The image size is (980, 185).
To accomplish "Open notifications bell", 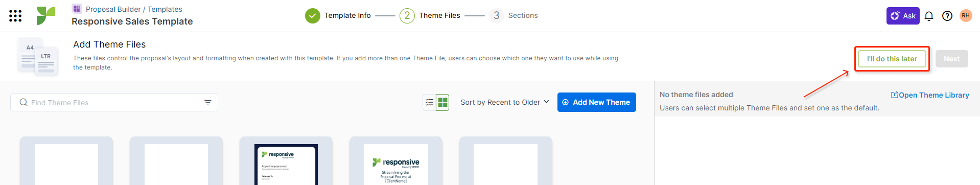I will tap(929, 16).
